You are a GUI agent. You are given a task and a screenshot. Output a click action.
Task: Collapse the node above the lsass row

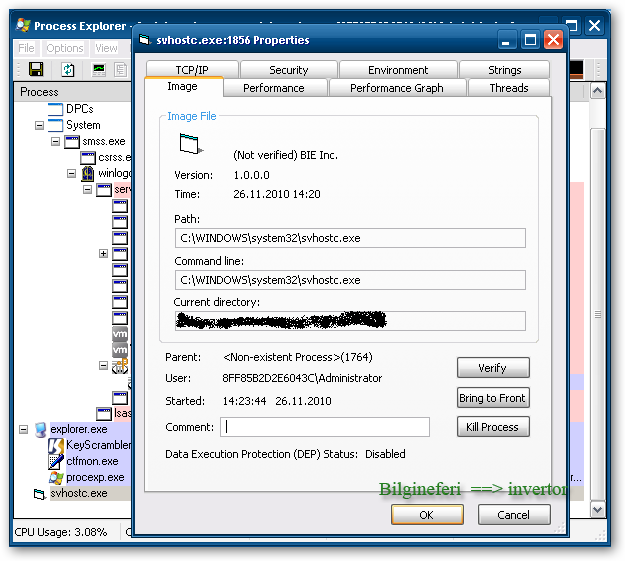tap(103, 366)
